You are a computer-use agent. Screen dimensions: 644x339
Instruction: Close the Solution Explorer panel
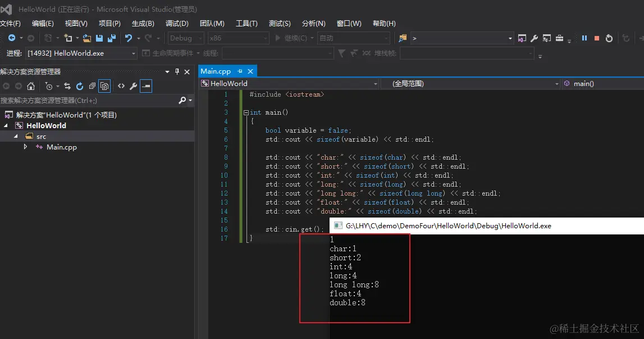point(187,72)
